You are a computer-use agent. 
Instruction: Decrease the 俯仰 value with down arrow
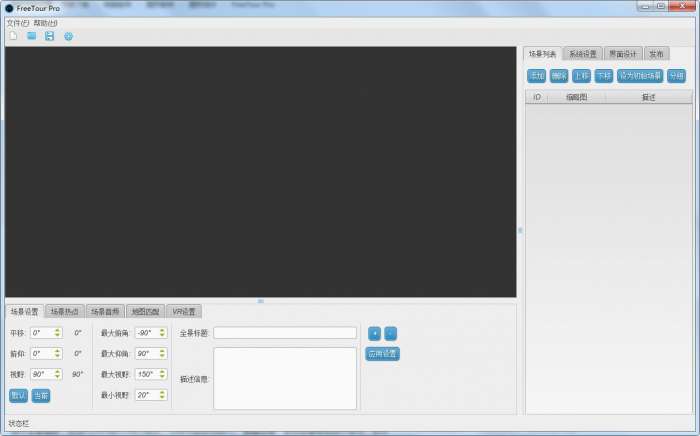[x=57, y=356]
